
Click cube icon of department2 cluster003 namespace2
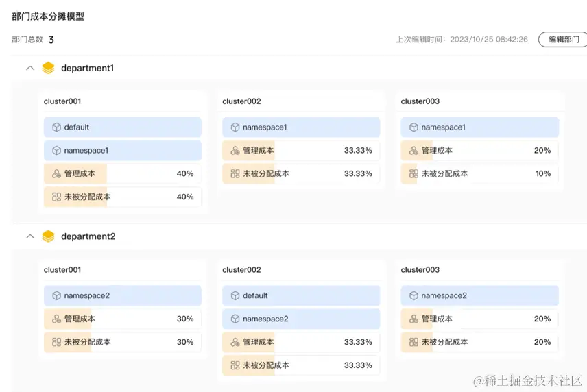coord(414,296)
